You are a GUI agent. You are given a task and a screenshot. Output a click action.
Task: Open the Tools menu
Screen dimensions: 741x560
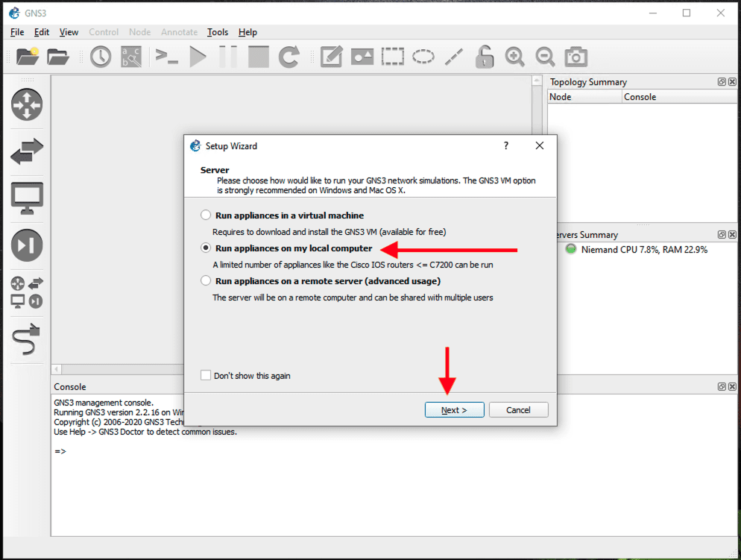tap(218, 32)
